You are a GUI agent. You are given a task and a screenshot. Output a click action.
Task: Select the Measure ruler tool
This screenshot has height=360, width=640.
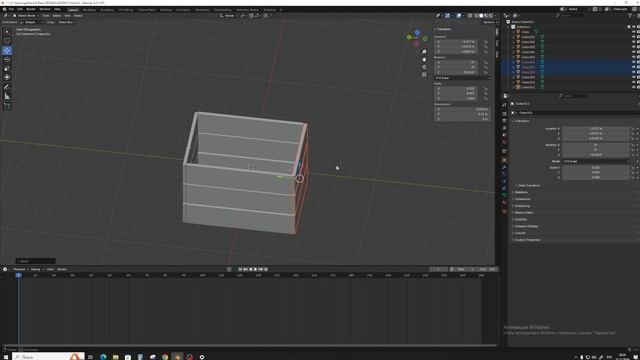(x=7, y=96)
